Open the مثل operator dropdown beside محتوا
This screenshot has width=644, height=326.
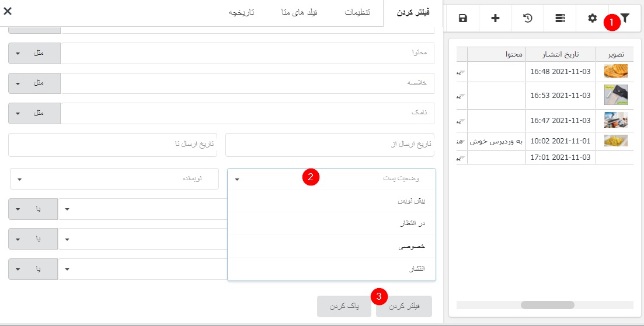34,53
